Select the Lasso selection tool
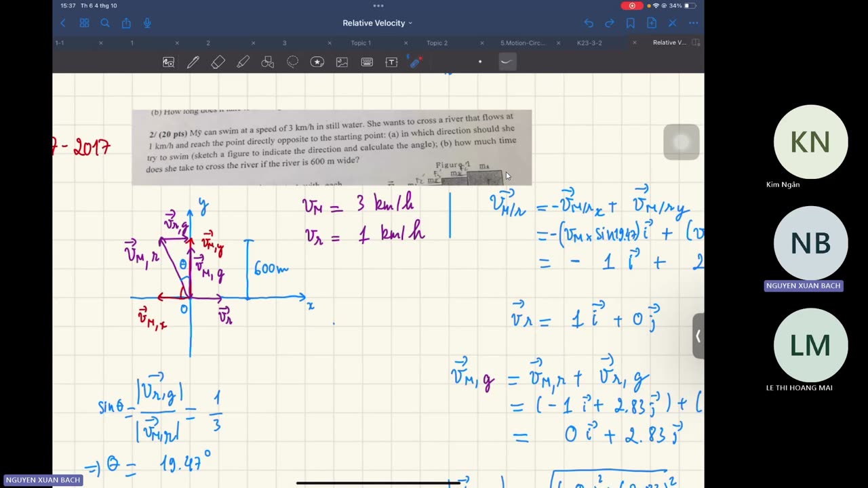This screenshot has height=488, width=868. pyautogui.click(x=292, y=62)
